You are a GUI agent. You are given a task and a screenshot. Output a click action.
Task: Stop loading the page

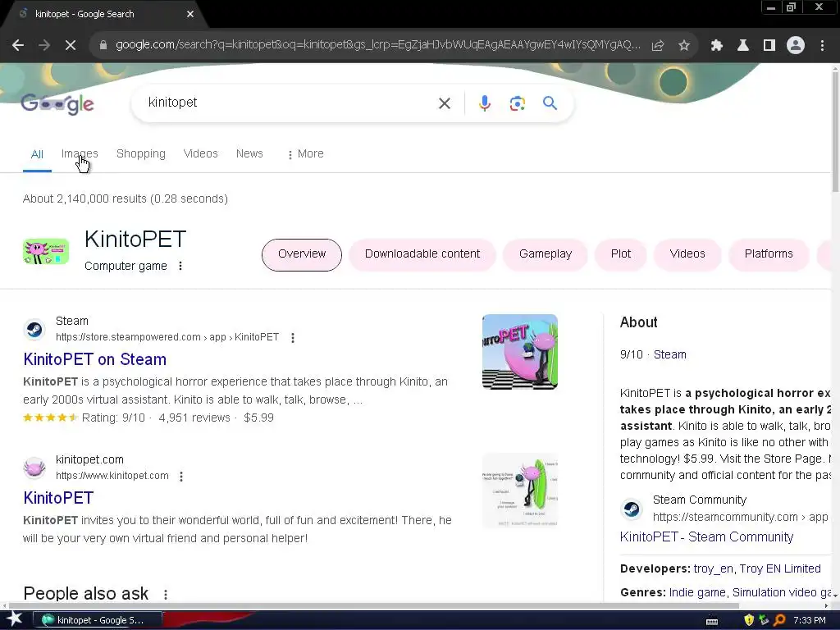click(x=71, y=46)
